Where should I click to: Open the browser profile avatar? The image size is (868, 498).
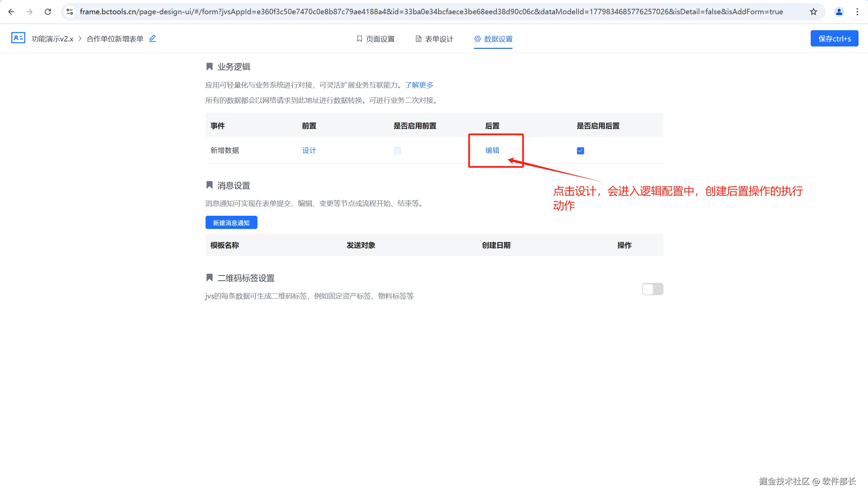(838, 12)
